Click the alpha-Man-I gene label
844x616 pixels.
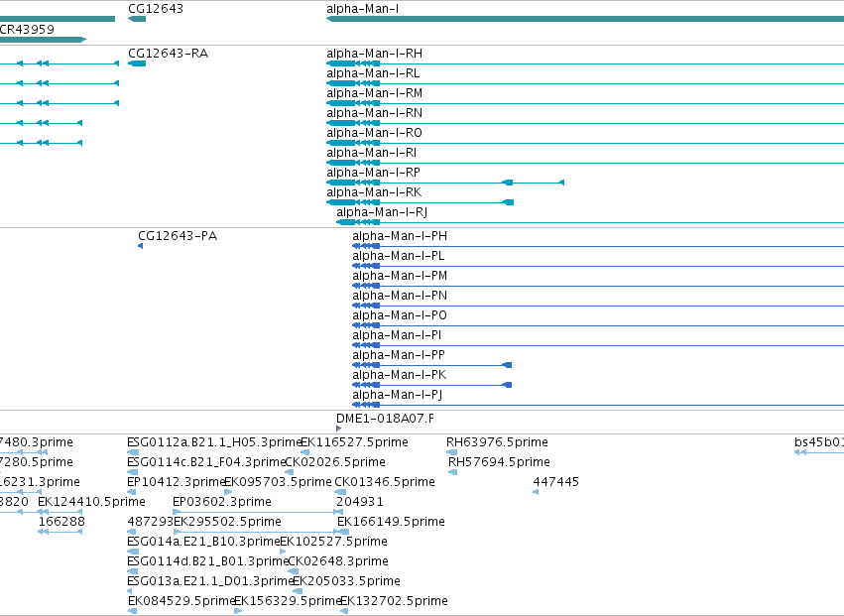pyautogui.click(x=362, y=9)
